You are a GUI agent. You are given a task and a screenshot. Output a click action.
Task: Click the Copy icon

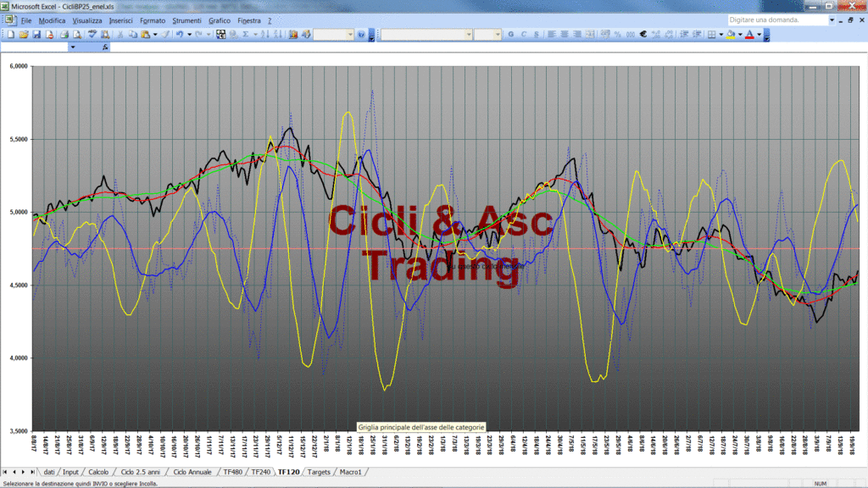[x=133, y=34]
